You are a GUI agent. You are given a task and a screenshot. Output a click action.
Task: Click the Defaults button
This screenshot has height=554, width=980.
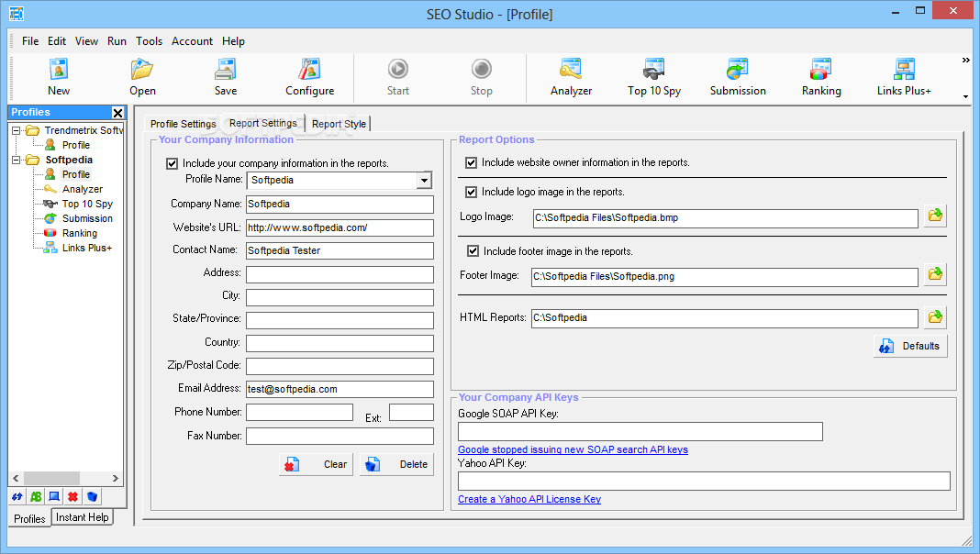[x=910, y=346]
